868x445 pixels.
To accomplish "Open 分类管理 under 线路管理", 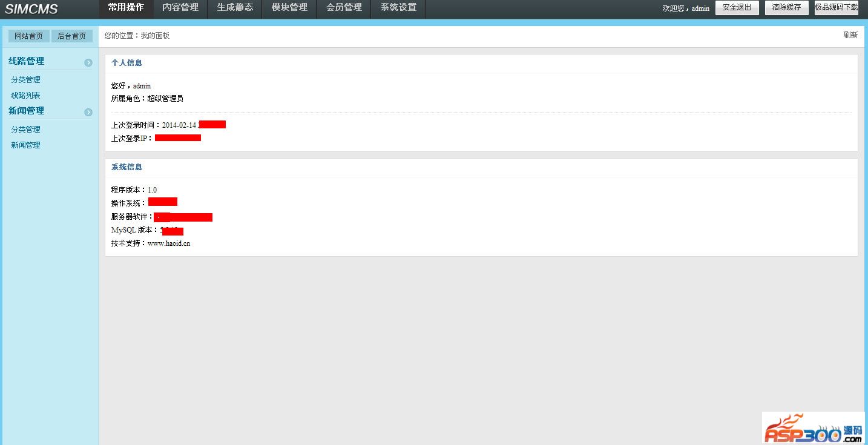I will coord(26,80).
